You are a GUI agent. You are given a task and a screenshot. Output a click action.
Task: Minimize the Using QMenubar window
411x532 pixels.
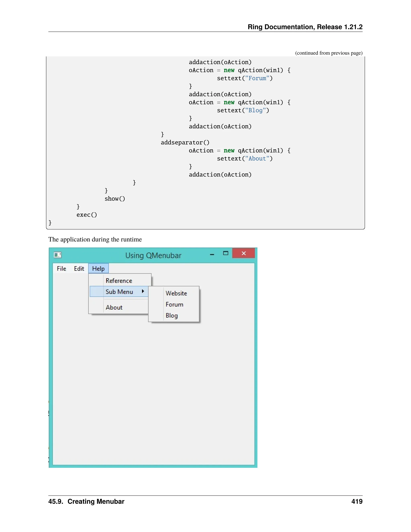click(x=212, y=254)
